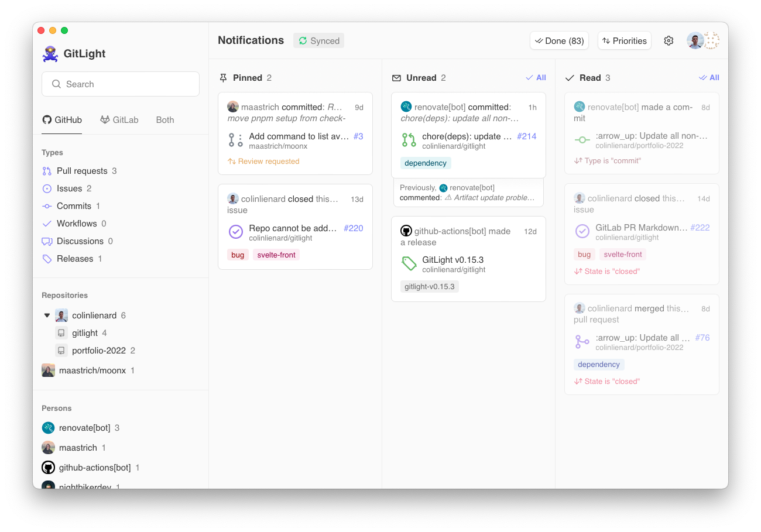Screen dimensions: 761x532
Task: Open Previously renovate[bot] commented sub-card
Action: pyautogui.click(x=468, y=193)
